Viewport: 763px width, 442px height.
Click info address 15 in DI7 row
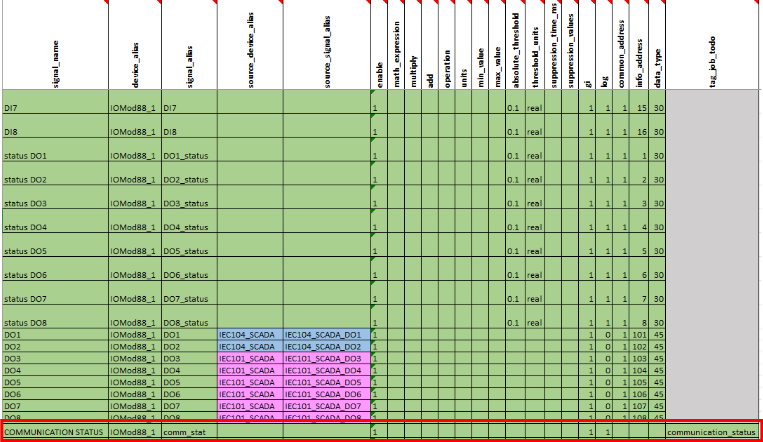click(639, 102)
